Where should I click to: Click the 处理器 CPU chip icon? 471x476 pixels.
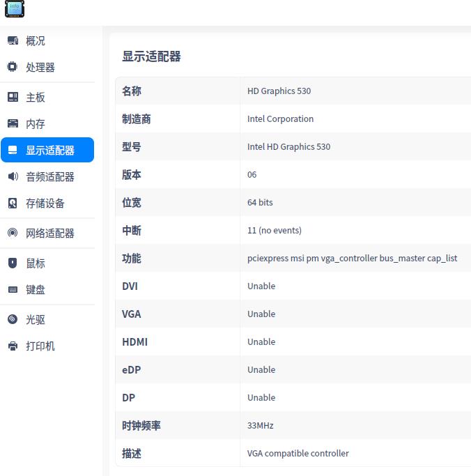click(13, 67)
